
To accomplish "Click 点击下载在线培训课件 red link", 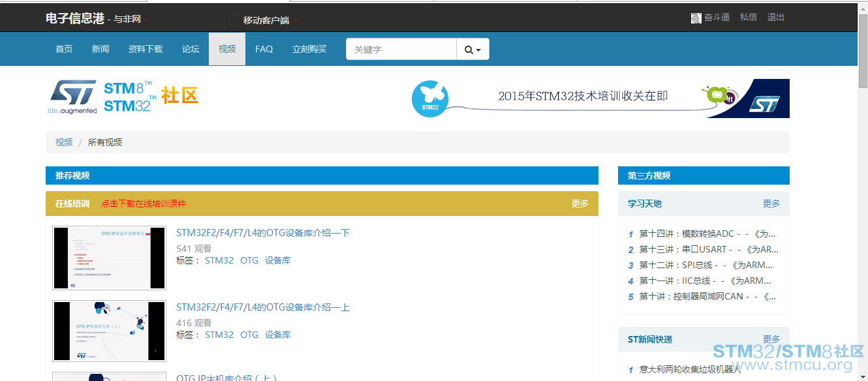I will [144, 204].
